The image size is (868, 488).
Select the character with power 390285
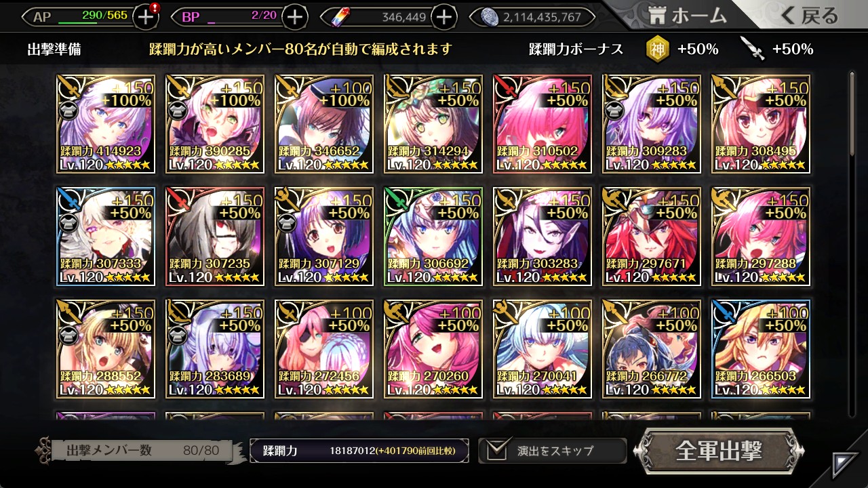click(x=215, y=124)
